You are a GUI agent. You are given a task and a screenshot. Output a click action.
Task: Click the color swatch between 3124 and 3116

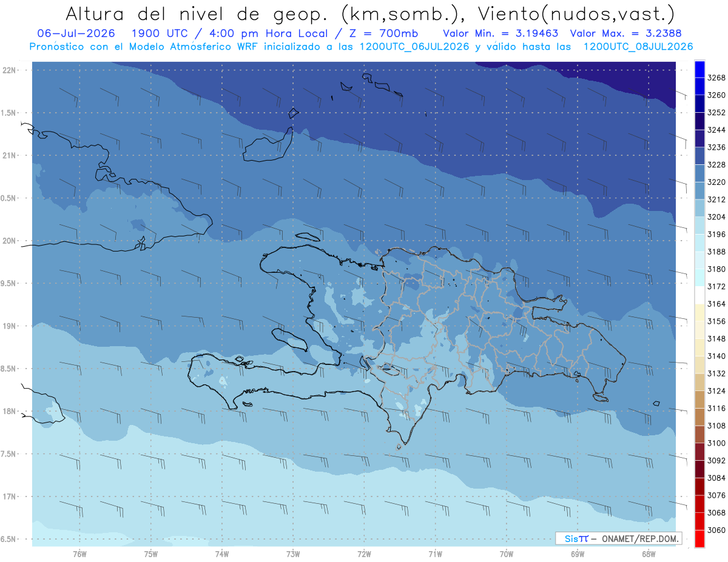coord(699,400)
